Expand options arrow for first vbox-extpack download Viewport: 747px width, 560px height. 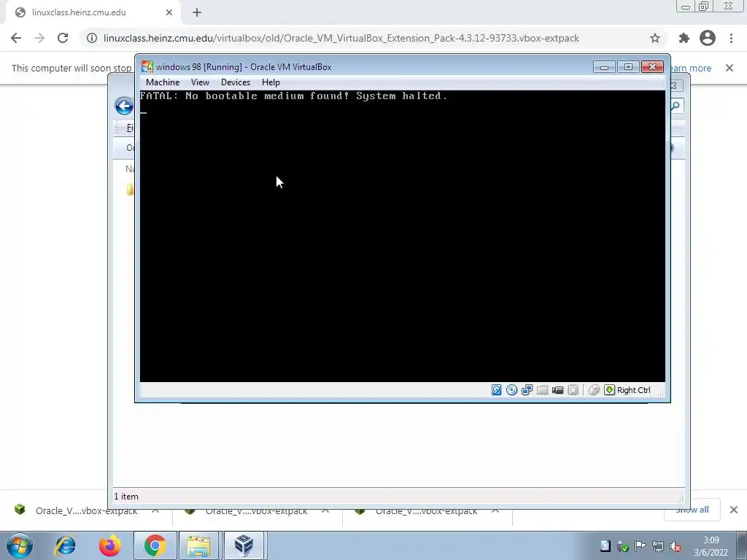[155, 510]
